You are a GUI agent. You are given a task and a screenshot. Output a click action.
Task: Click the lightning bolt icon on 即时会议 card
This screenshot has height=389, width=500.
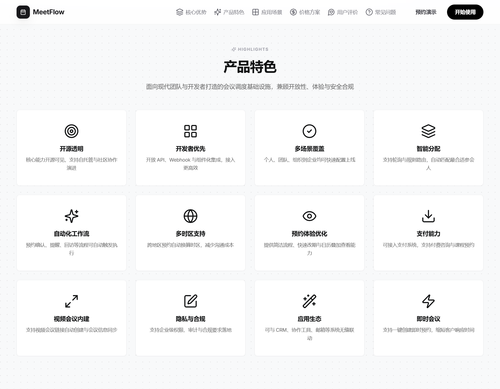(x=428, y=301)
